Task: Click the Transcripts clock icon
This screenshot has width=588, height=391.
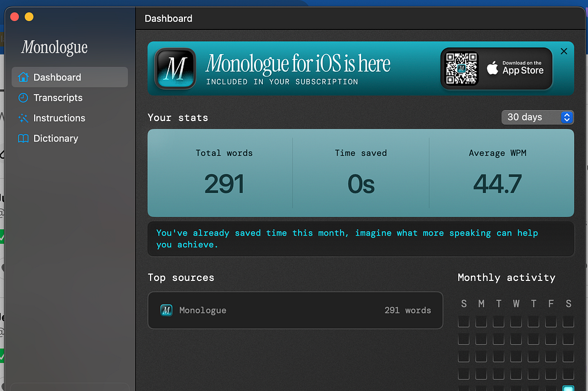Action: [x=24, y=98]
